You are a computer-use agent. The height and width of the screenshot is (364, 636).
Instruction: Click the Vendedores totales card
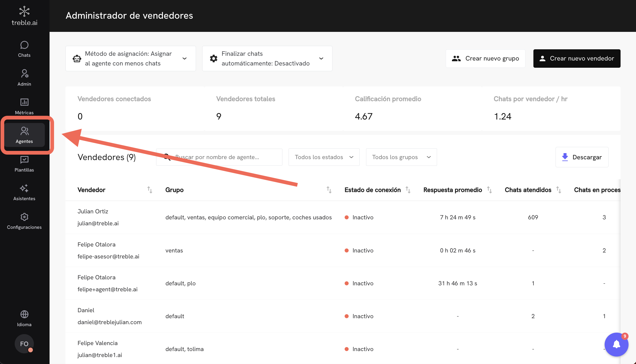tap(273, 109)
